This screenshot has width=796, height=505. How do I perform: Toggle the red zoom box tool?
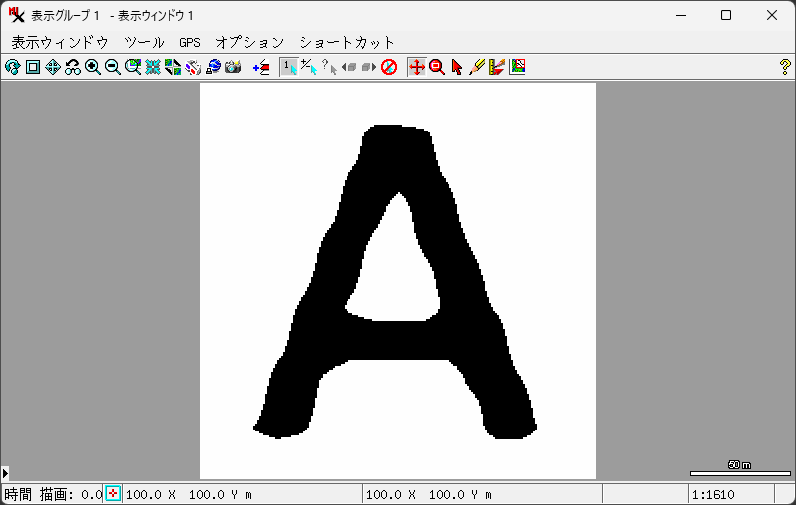[437, 67]
